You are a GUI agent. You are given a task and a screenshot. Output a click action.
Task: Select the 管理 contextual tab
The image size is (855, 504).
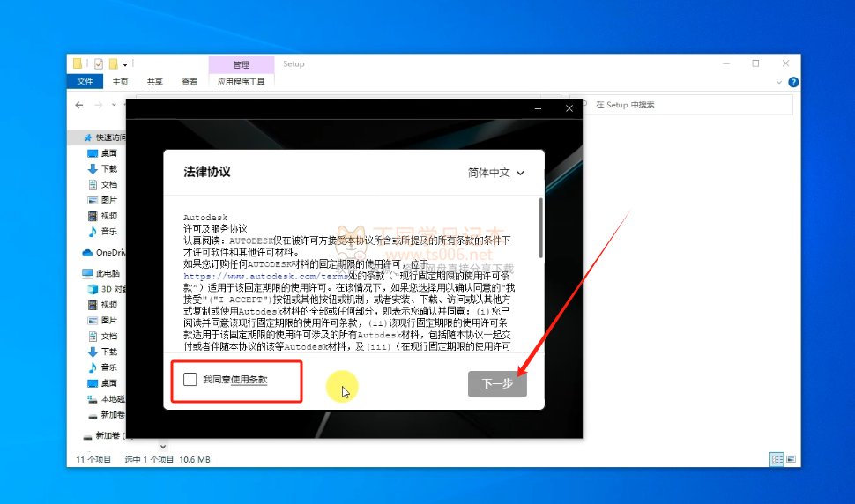click(241, 64)
